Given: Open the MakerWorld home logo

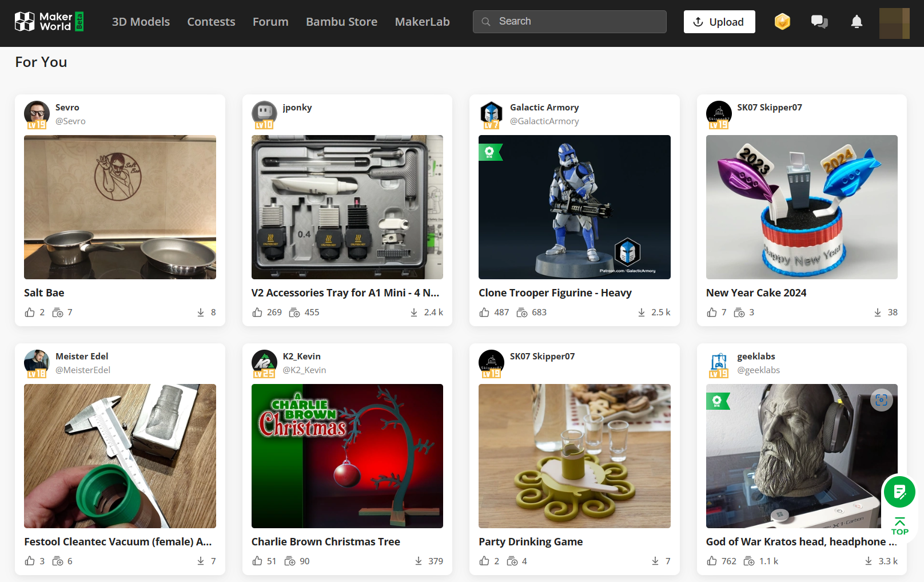Looking at the screenshot, I should [x=49, y=22].
